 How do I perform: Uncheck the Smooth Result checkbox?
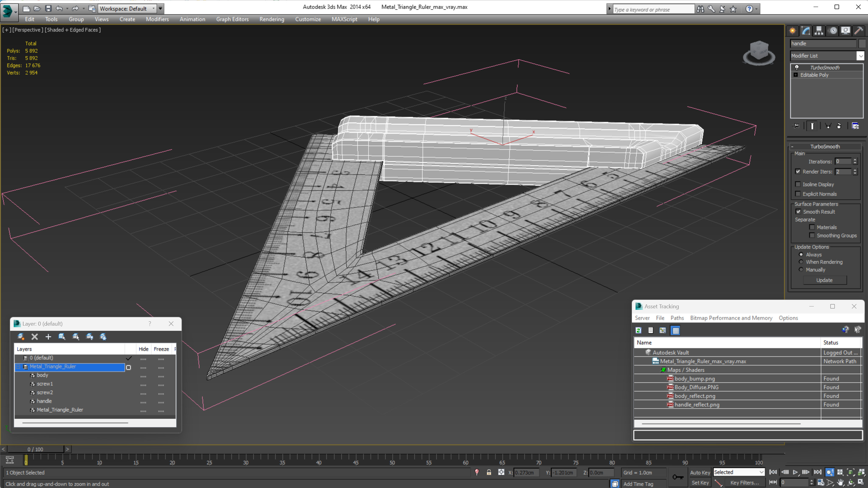tap(798, 212)
